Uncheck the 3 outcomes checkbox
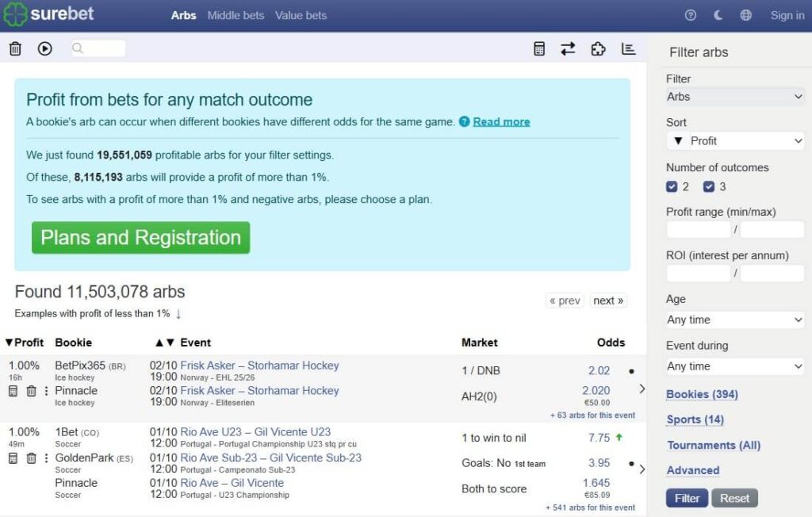Screen dimensions: 812x517 pyautogui.click(x=709, y=187)
